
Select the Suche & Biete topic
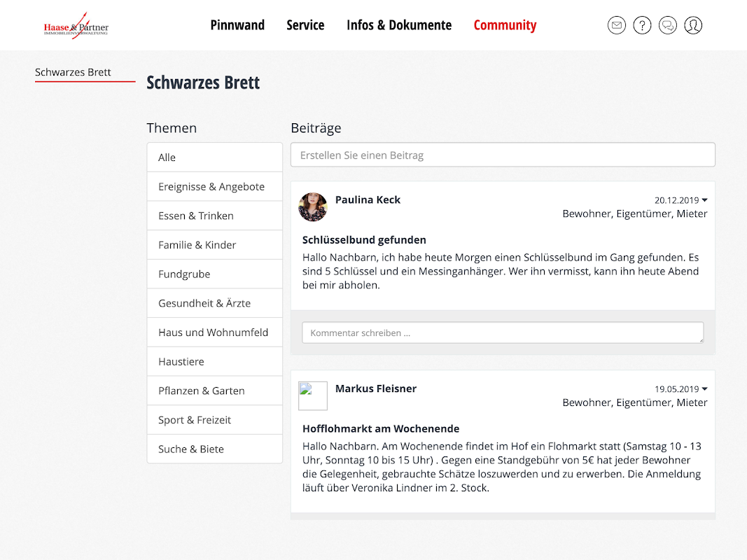point(191,449)
